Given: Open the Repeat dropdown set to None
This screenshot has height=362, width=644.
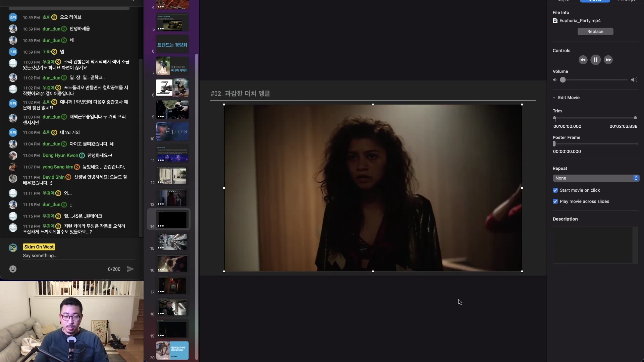Looking at the screenshot, I should click(x=596, y=178).
